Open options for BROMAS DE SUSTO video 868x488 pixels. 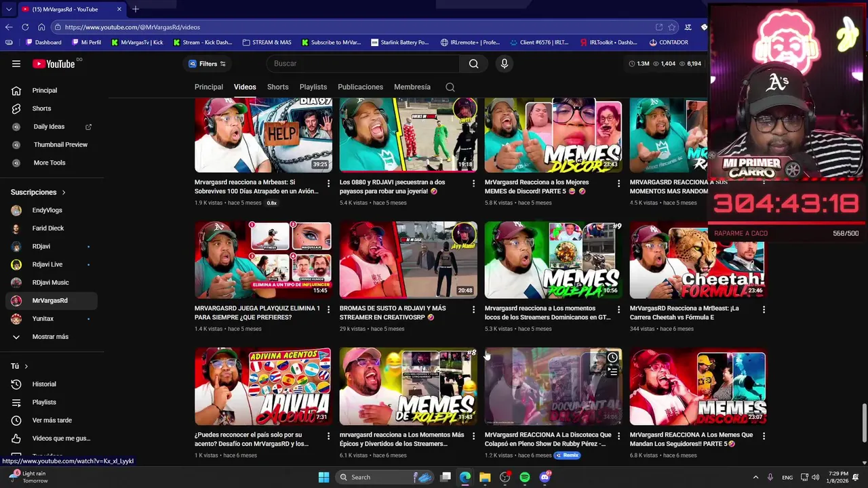point(473,309)
